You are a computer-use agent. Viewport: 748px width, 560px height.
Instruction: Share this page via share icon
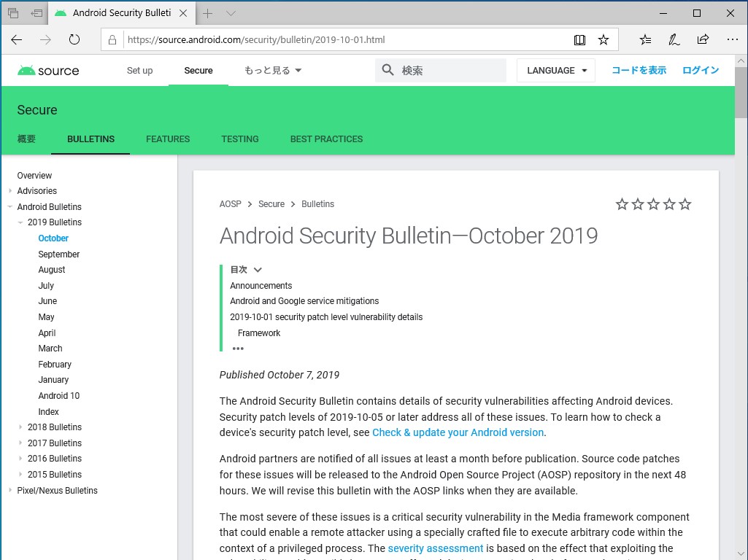pyautogui.click(x=703, y=40)
